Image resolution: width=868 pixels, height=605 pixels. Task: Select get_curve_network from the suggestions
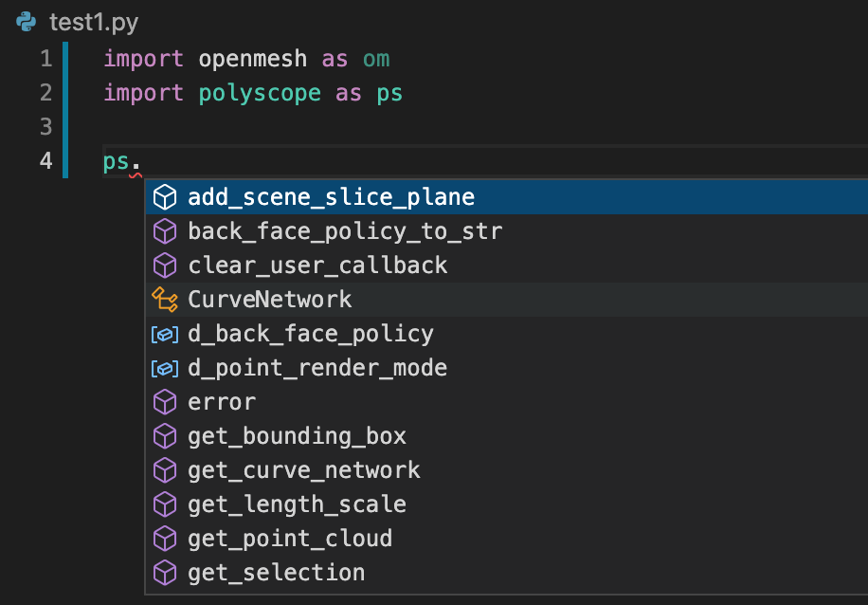pyautogui.click(x=506, y=470)
